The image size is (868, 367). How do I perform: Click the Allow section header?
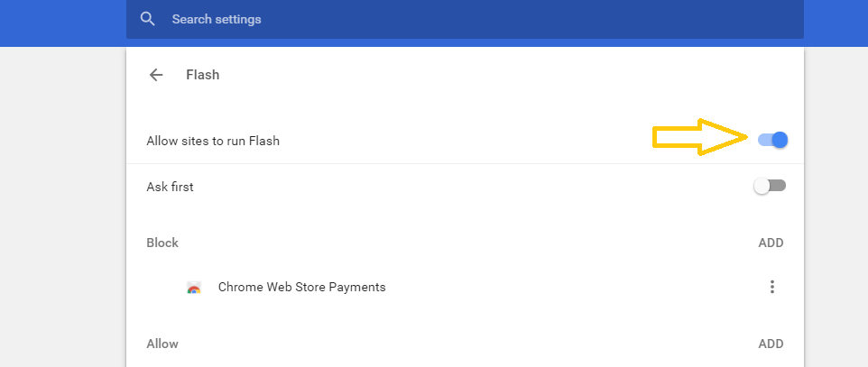click(x=162, y=344)
